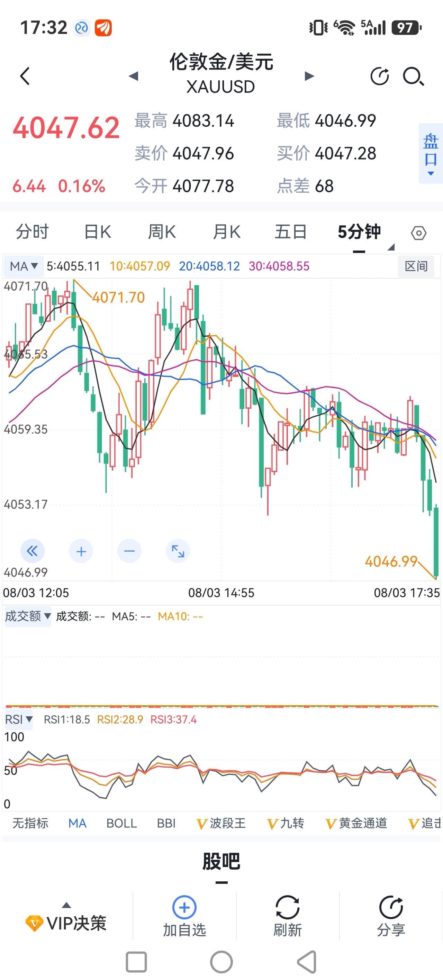Open the MA dropdown above chart
Screen dimensions: 443x980
24,266
